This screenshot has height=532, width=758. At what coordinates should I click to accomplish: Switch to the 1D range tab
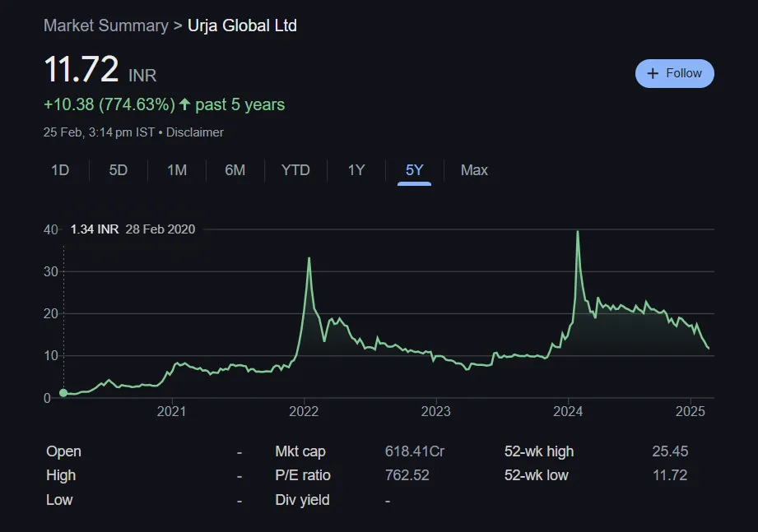(60, 170)
